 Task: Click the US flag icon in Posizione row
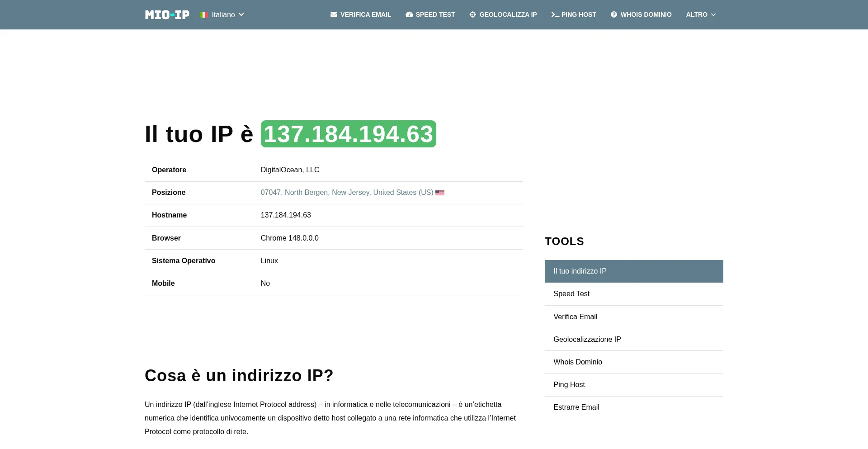point(440,193)
